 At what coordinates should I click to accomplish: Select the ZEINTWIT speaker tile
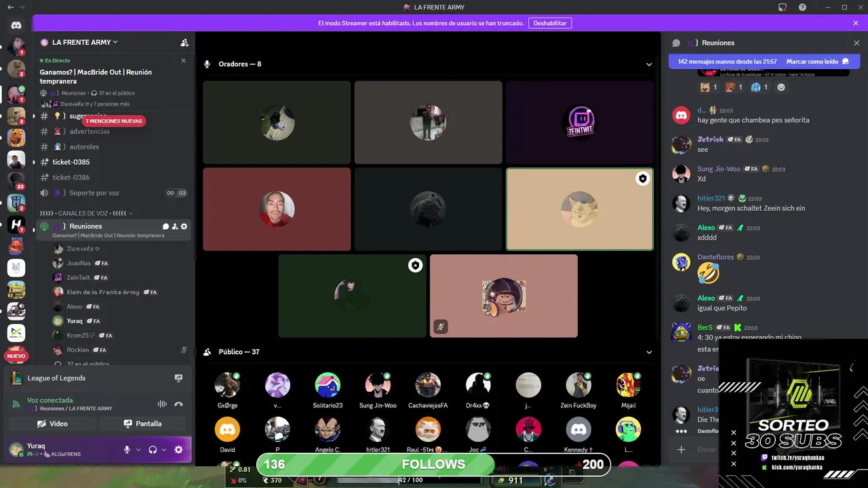pyautogui.click(x=580, y=123)
